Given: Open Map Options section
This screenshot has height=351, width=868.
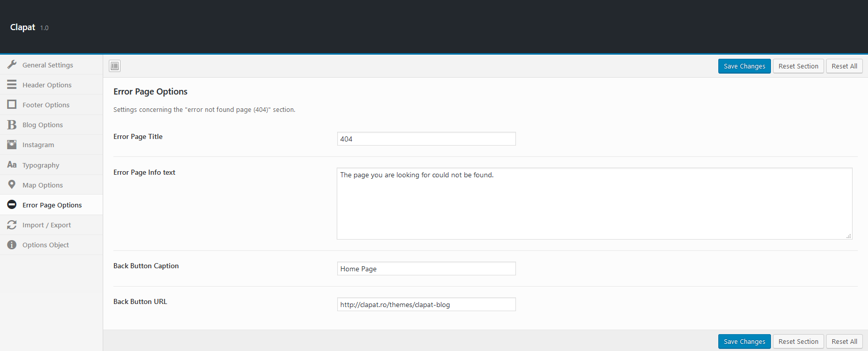Looking at the screenshot, I should [x=51, y=185].
